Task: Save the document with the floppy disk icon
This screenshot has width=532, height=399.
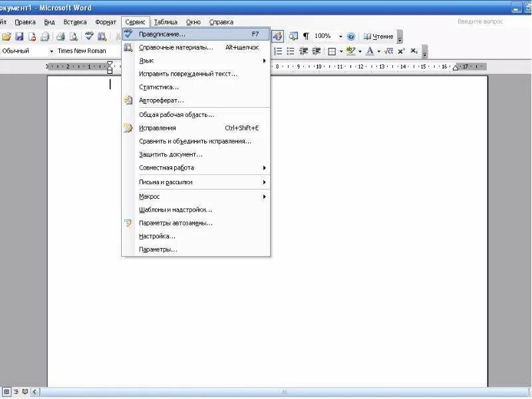Action: tap(19, 37)
